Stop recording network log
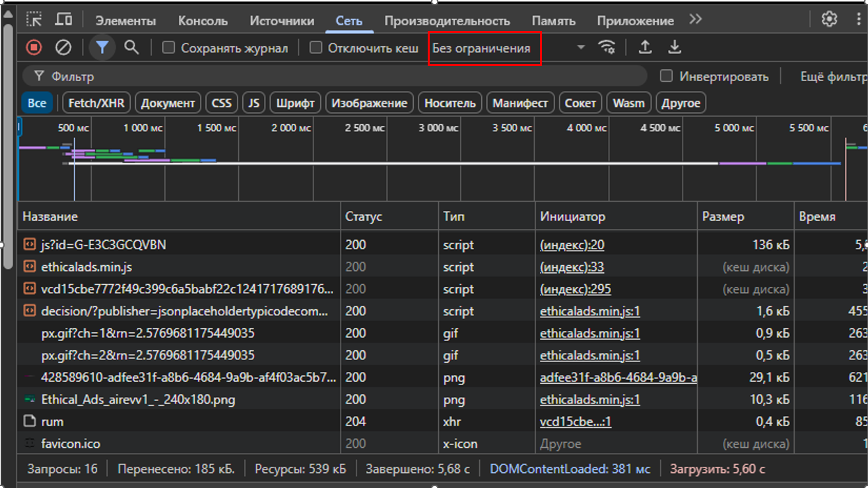The height and width of the screenshot is (488, 868). 34,47
